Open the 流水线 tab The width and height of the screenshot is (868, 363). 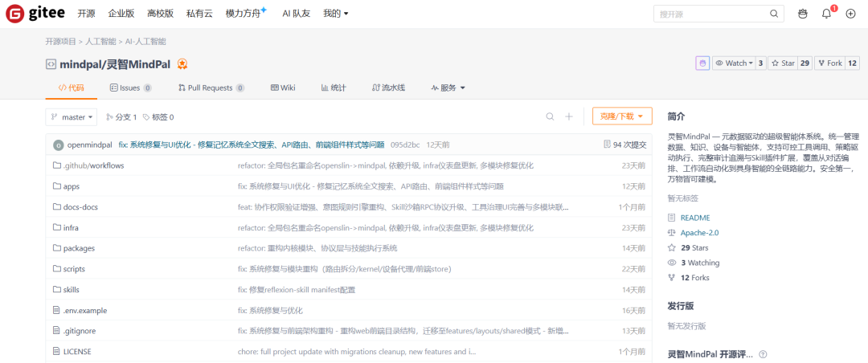(389, 88)
